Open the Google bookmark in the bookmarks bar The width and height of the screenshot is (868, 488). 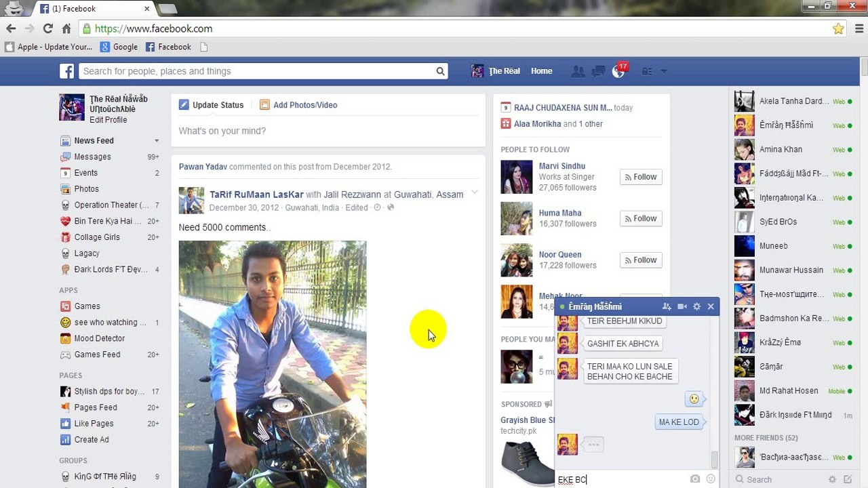(119, 47)
